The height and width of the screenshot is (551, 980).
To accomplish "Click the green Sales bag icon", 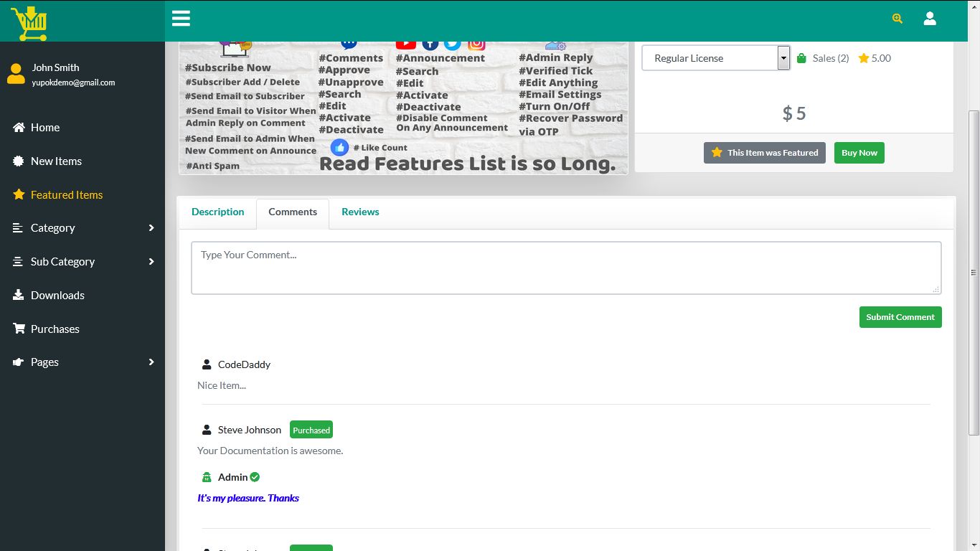I will coord(801,57).
